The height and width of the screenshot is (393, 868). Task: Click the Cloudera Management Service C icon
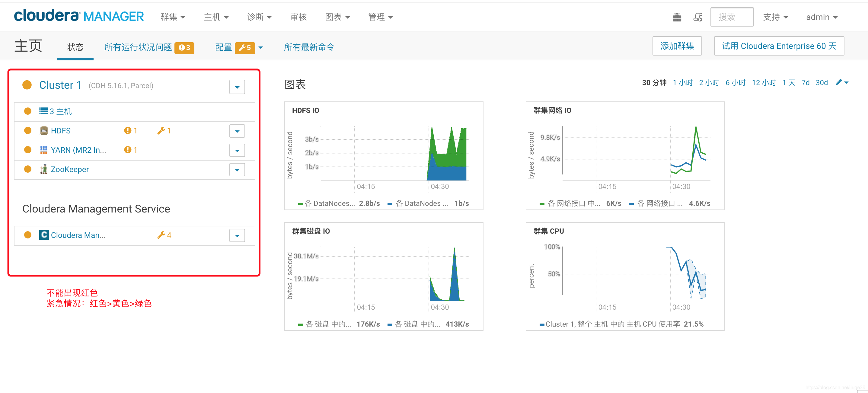(44, 235)
